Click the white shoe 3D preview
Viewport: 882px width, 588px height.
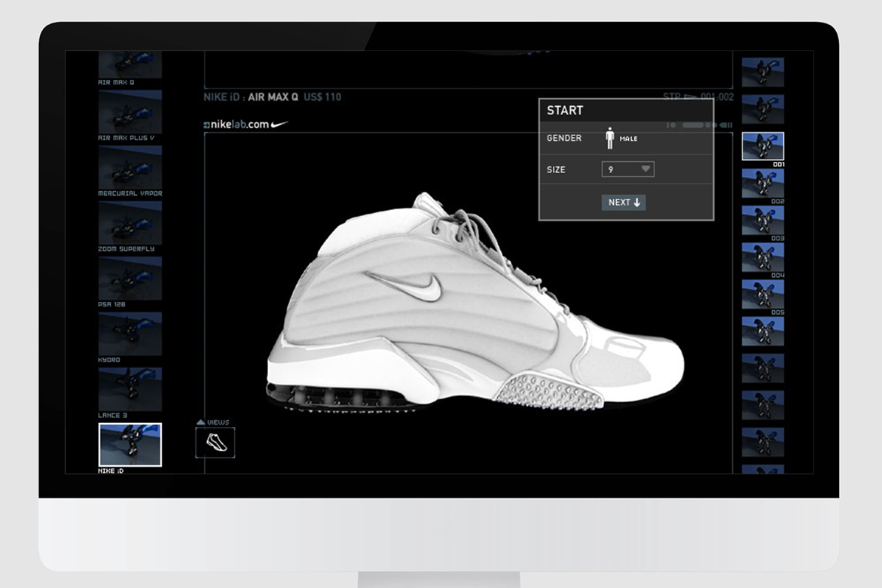pos(475,303)
